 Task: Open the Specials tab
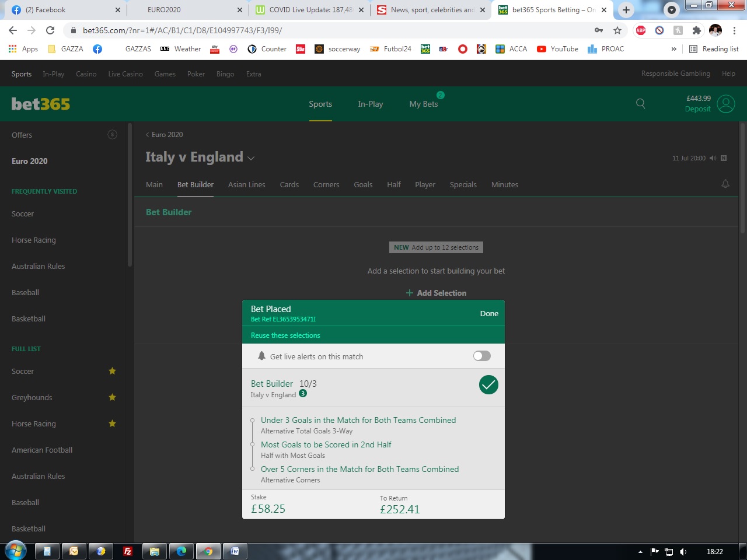(x=463, y=184)
